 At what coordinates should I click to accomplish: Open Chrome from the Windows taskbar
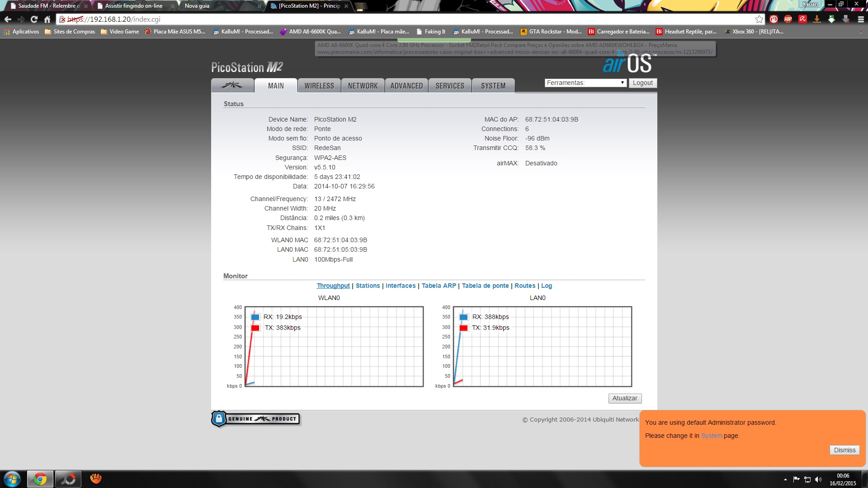click(40, 479)
